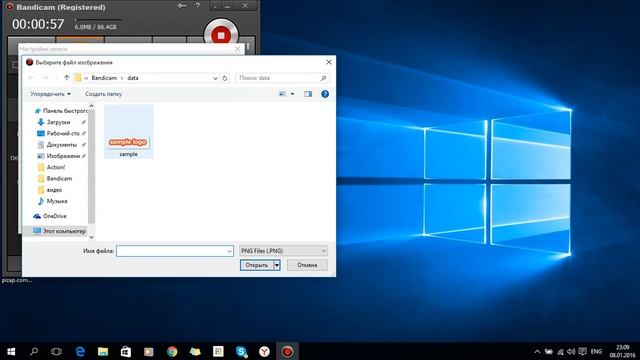Open file name combo box dropdown
The image size is (640, 360).
click(x=229, y=251)
